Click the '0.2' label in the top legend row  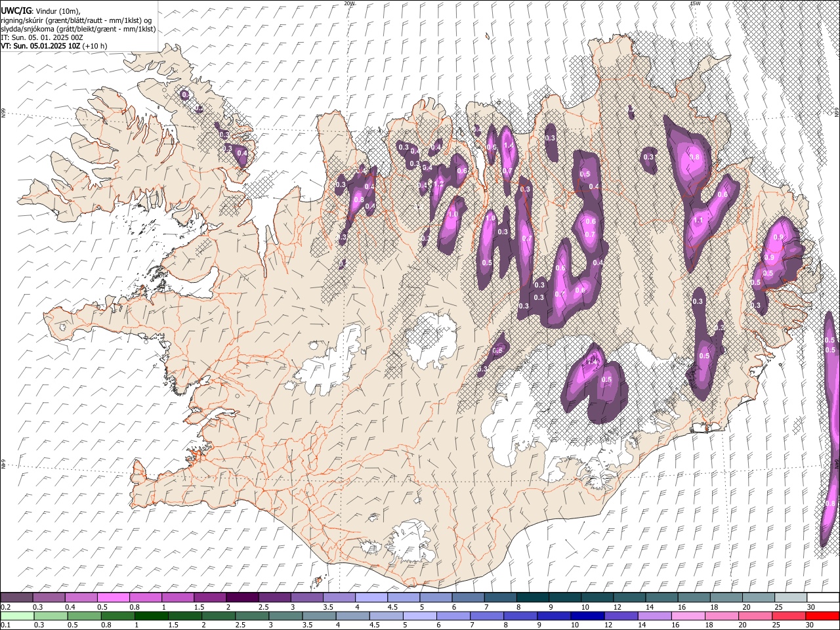point(6,607)
